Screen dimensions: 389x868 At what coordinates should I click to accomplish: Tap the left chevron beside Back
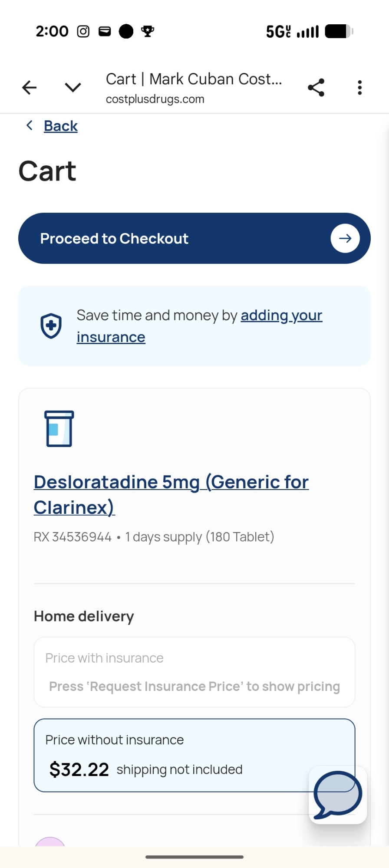(x=30, y=126)
